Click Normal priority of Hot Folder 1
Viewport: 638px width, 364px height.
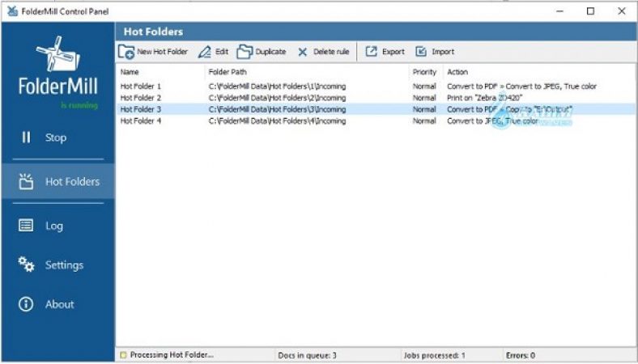[x=424, y=87]
